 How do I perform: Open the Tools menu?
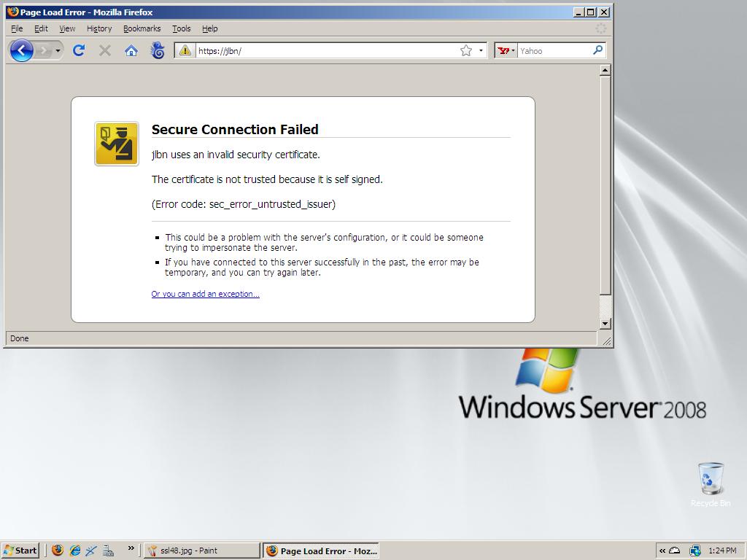[181, 28]
